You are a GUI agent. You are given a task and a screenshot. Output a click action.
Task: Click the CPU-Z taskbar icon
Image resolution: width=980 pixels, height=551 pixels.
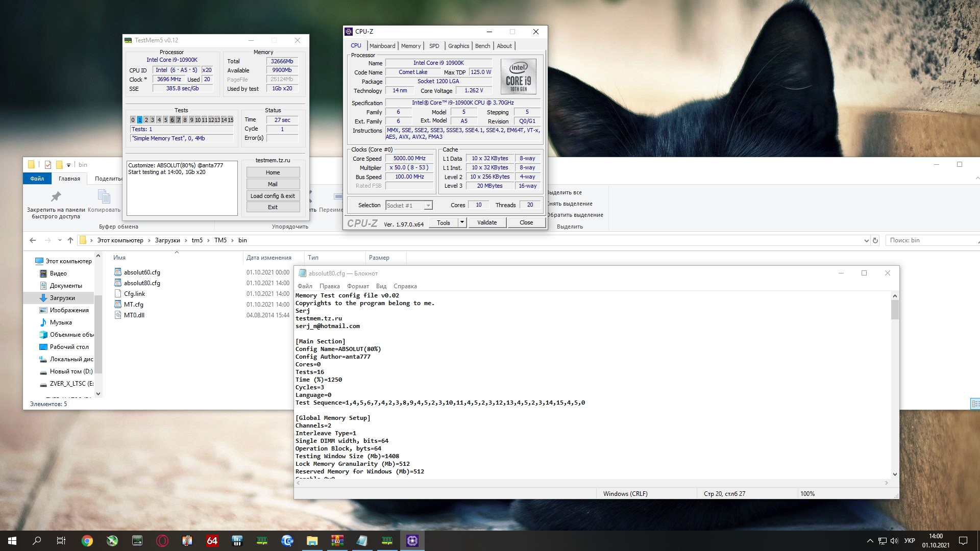[x=412, y=541]
